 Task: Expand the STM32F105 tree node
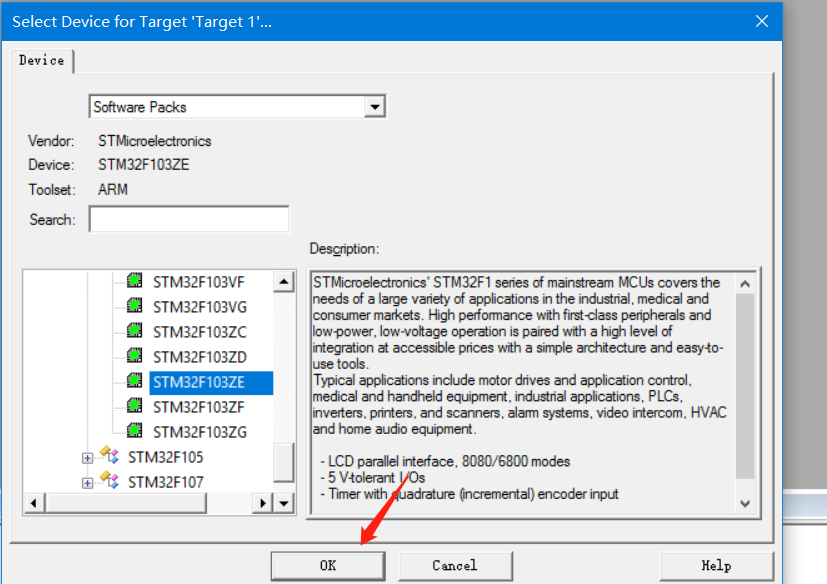(x=88, y=458)
